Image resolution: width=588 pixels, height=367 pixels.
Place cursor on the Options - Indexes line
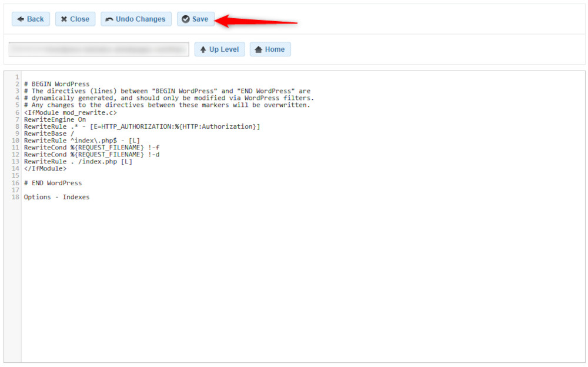click(x=55, y=196)
